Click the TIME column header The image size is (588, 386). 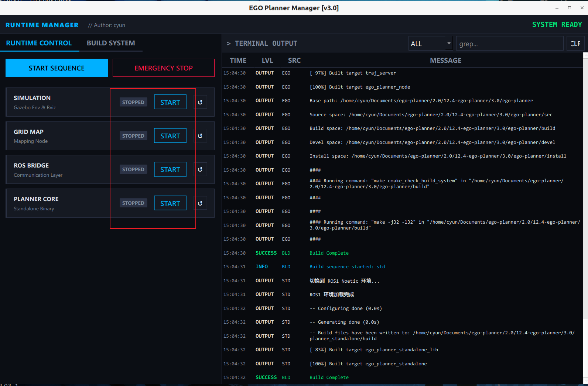[238, 60]
